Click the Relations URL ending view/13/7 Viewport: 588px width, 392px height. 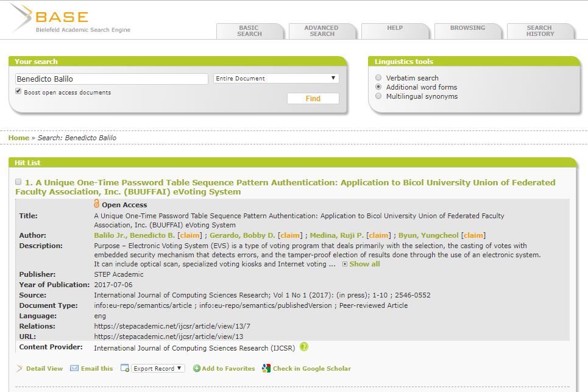[172, 326]
